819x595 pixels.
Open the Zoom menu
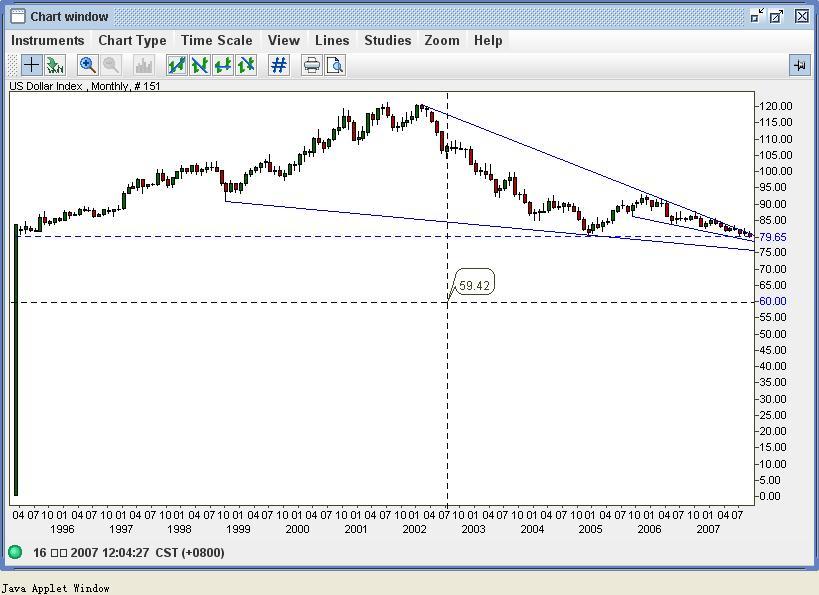click(x=442, y=40)
